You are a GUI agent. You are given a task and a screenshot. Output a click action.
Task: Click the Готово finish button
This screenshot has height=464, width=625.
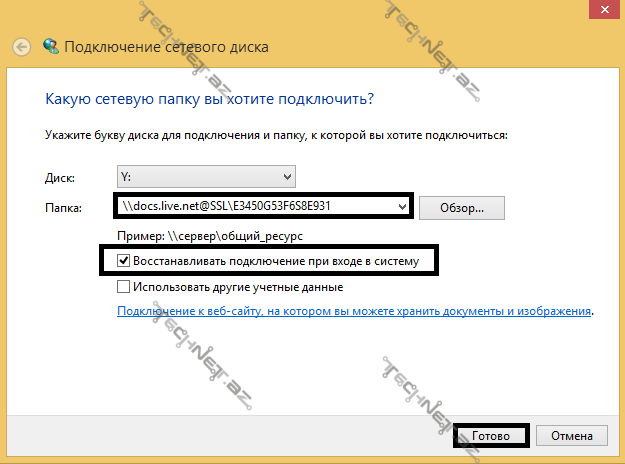click(x=491, y=436)
